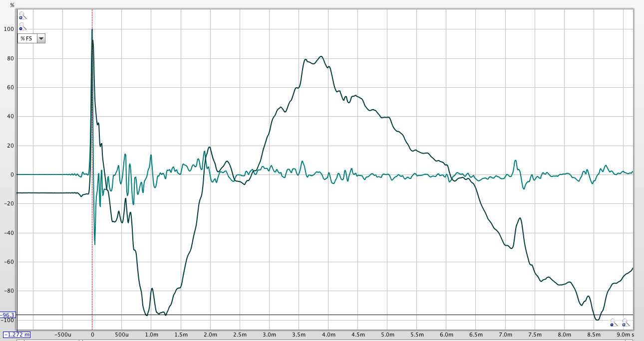Image resolution: width=644 pixels, height=341 pixels.
Task: Click the -96.3 vertical cursor readout
Action: [x=8, y=315]
